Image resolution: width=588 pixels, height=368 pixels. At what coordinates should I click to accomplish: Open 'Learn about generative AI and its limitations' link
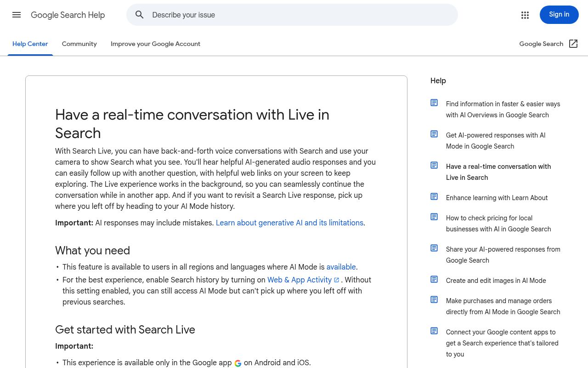click(x=289, y=223)
